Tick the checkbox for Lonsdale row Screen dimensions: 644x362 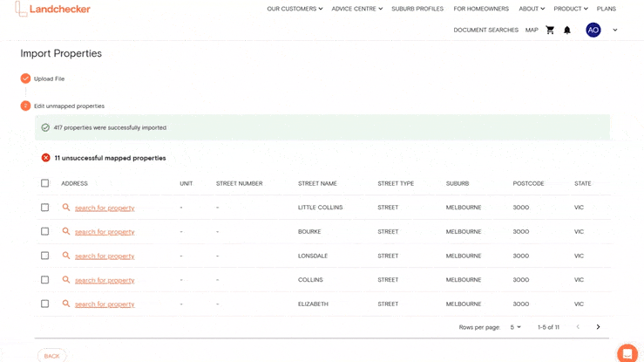point(44,256)
